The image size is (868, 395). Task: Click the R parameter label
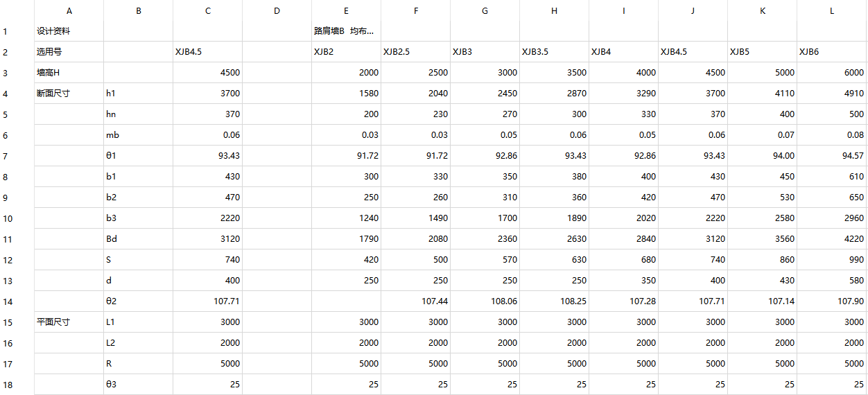pyautogui.click(x=138, y=364)
